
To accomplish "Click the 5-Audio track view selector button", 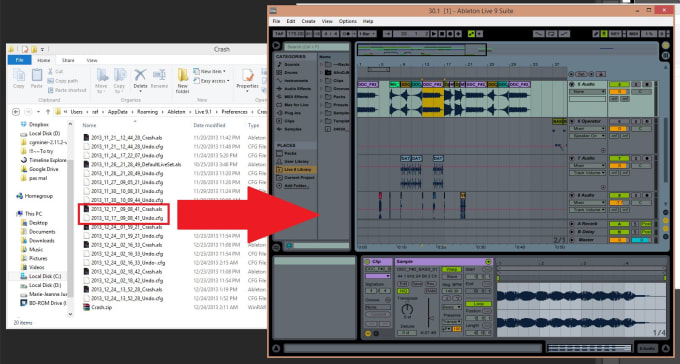I will pyautogui.click(x=647, y=348).
